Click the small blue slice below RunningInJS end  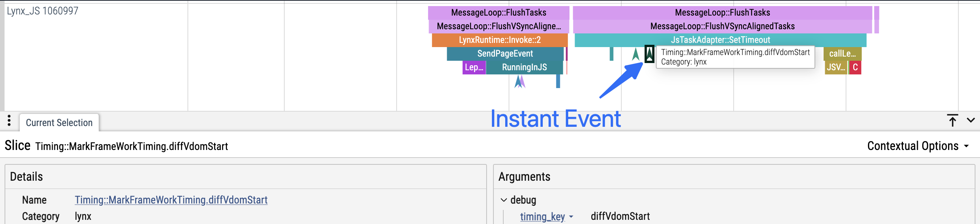[x=558, y=81]
